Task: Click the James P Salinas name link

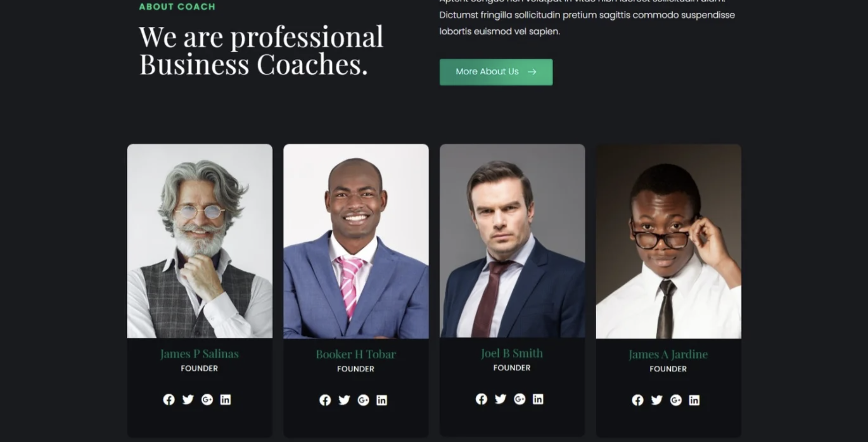Action: click(x=200, y=354)
